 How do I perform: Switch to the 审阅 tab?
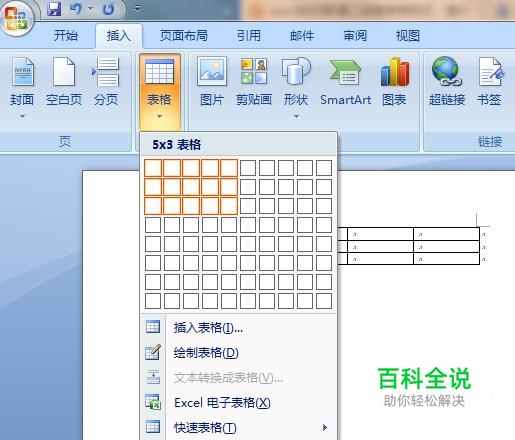[x=355, y=35]
